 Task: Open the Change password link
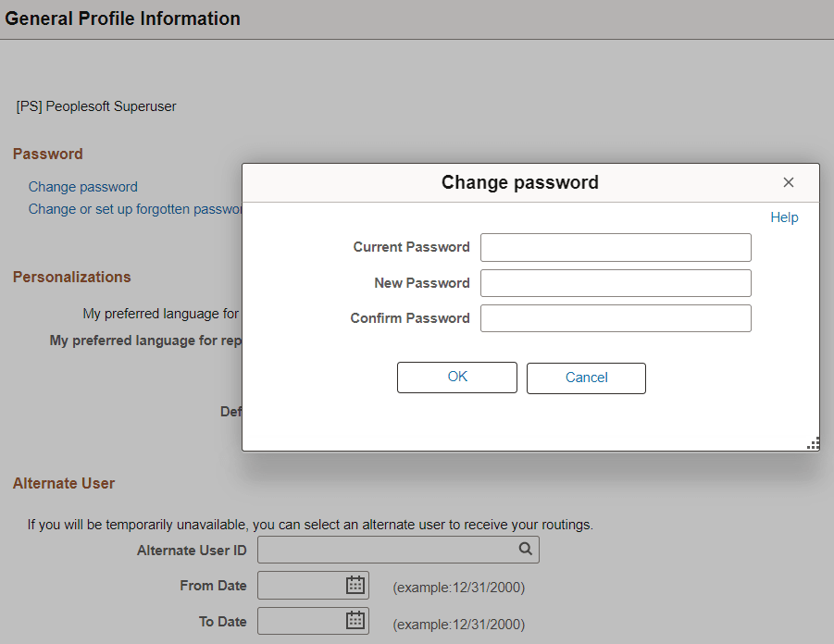[82, 186]
